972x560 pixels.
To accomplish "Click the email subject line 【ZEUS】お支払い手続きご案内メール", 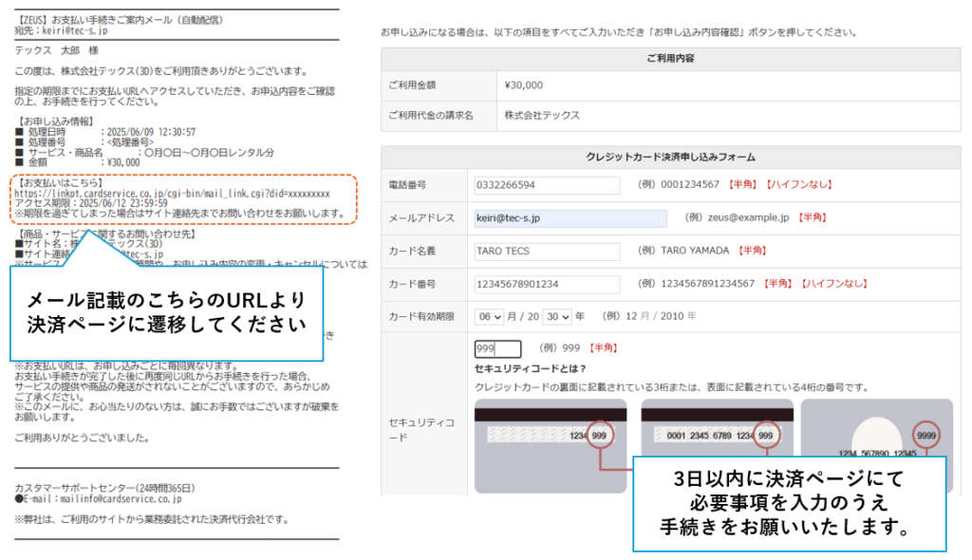I will click(x=119, y=20).
